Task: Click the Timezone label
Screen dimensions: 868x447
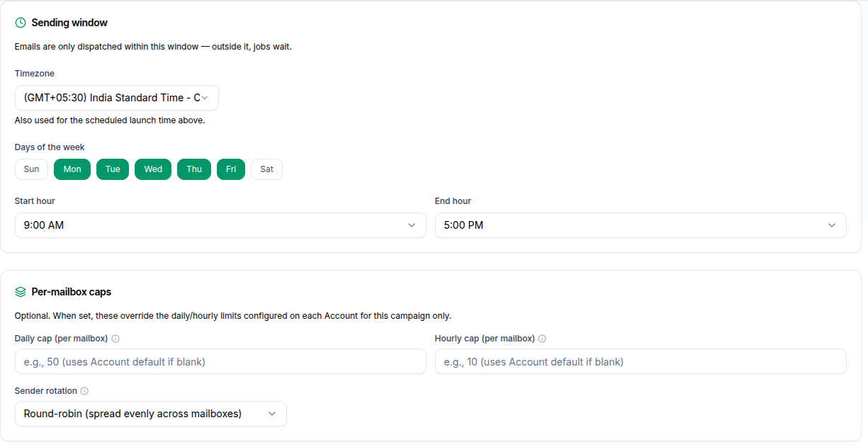Action: (35, 74)
